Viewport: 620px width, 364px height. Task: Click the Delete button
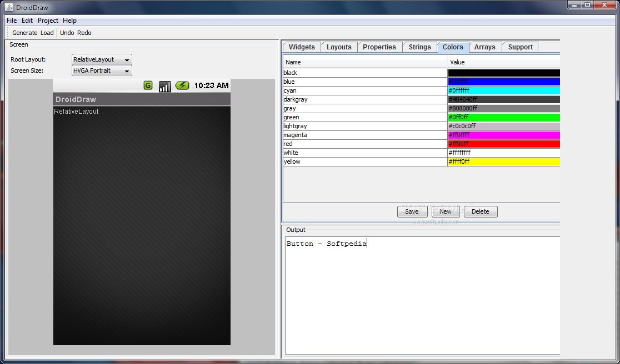click(481, 211)
